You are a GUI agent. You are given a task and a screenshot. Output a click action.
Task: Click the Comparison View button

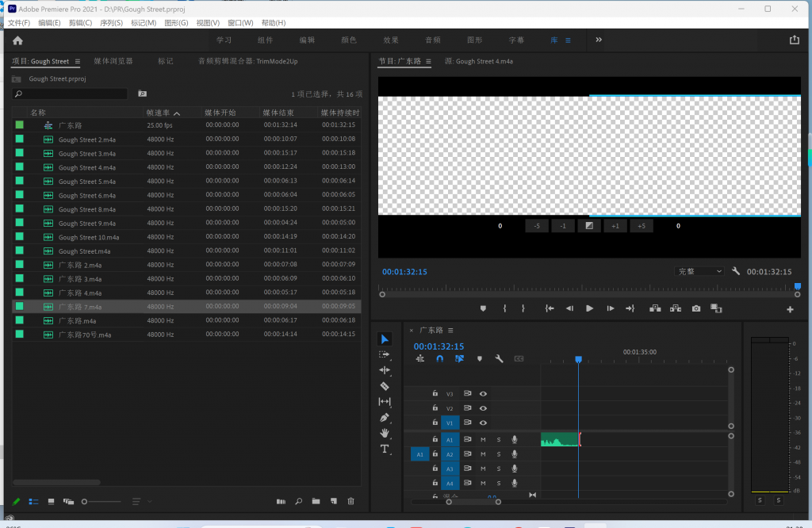[x=716, y=308]
